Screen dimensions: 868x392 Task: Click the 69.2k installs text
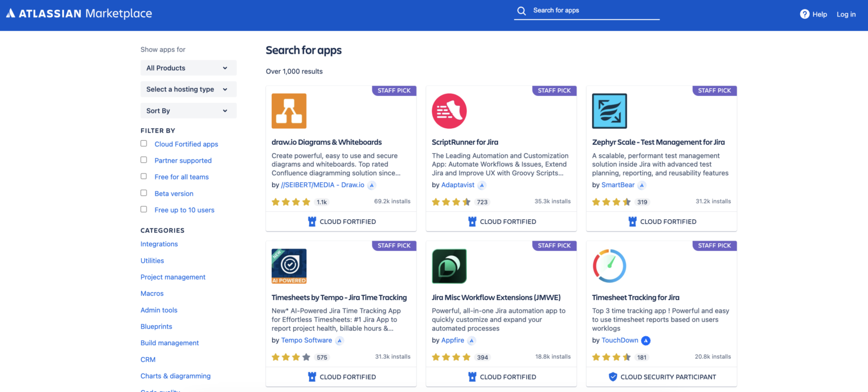click(x=392, y=201)
